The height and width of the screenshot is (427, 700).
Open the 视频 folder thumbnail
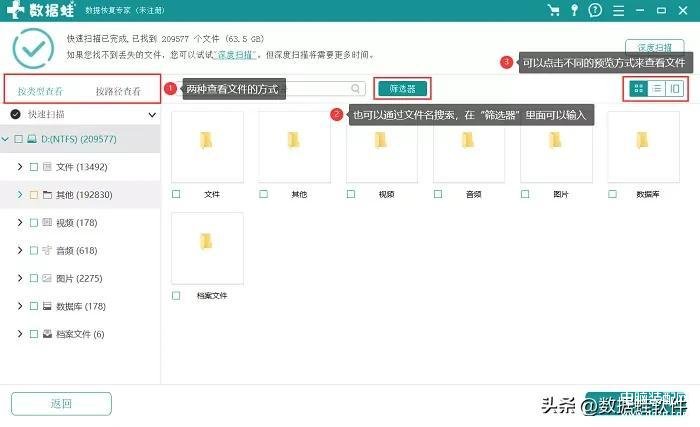click(382, 147)
